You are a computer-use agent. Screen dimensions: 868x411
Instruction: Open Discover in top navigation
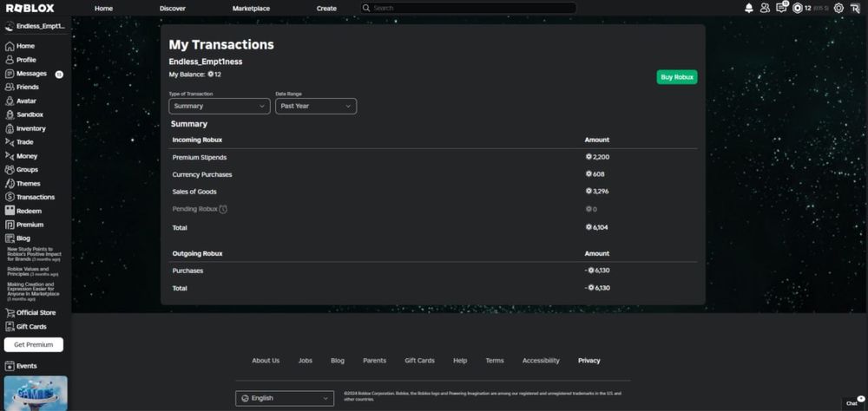point(173,9)
